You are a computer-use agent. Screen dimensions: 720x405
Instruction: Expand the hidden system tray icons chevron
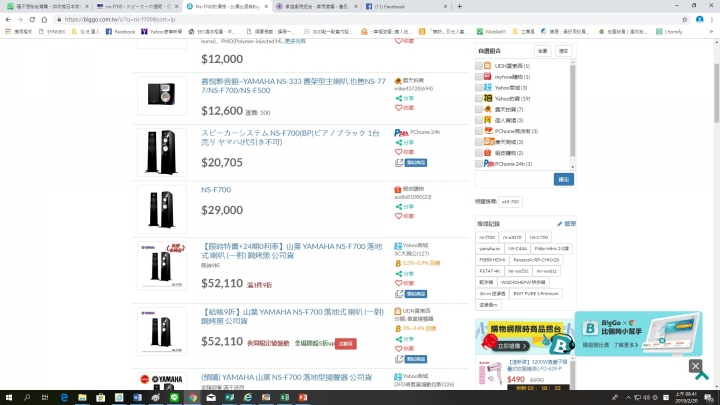coord(628,398)
